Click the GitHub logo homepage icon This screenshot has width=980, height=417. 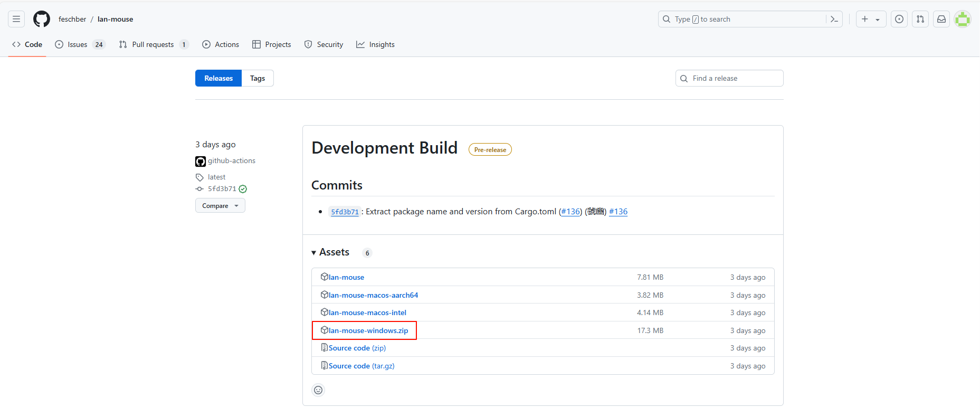(x=41, y=19)
